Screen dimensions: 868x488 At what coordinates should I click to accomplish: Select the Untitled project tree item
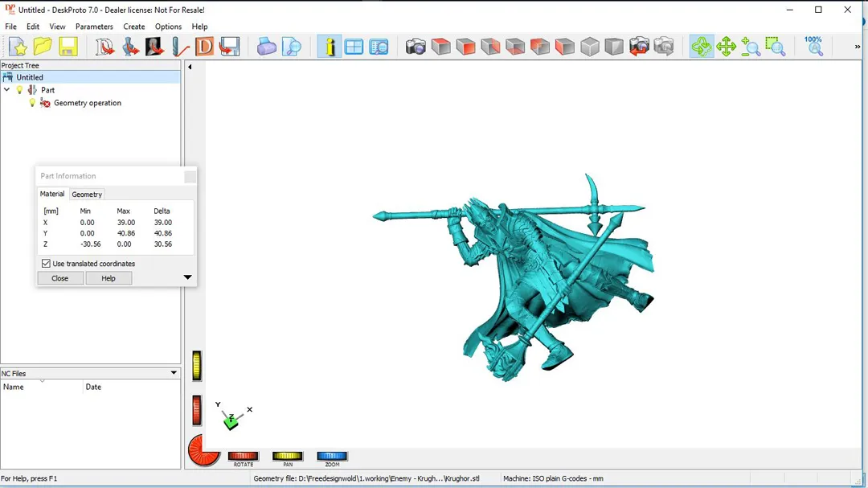pyautogui.click(x=30, y=77)
